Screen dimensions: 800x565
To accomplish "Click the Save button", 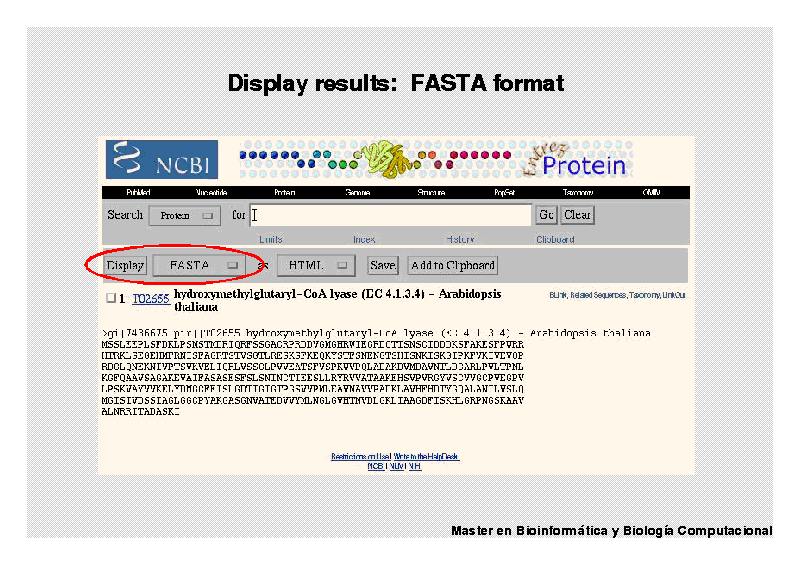I will 382,265.
